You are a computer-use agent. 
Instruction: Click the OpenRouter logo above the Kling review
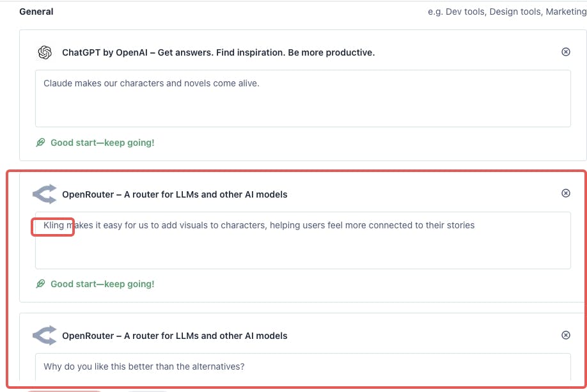point(45,194)
